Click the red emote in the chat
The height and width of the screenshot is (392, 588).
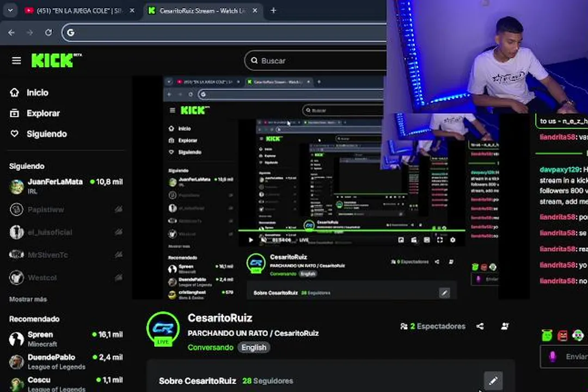(x=562, y=335)
